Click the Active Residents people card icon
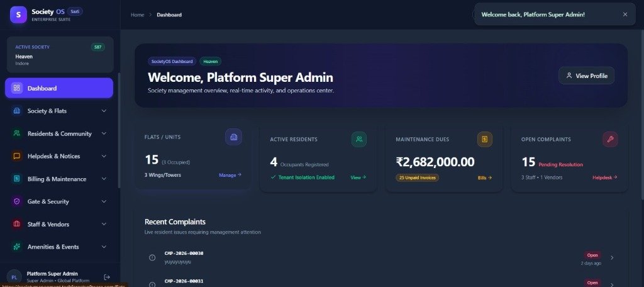 (x=359, y=139)
